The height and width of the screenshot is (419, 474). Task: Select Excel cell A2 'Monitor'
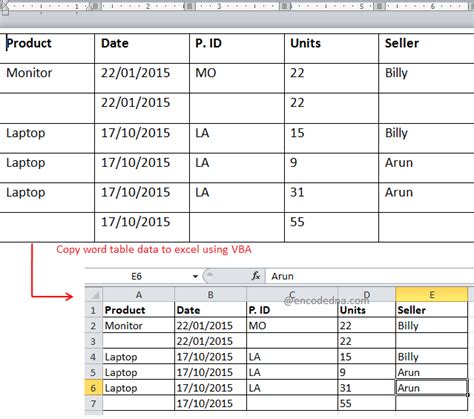(139, 326)
